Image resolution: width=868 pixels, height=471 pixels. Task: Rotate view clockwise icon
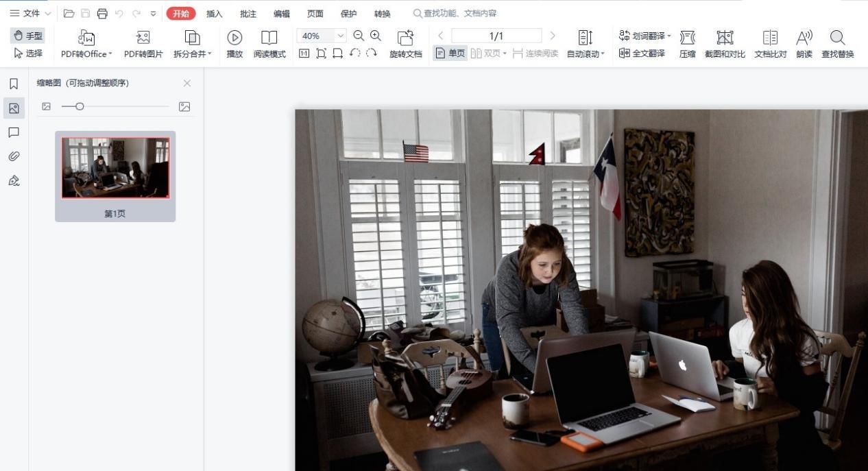(x=371, y=53)
